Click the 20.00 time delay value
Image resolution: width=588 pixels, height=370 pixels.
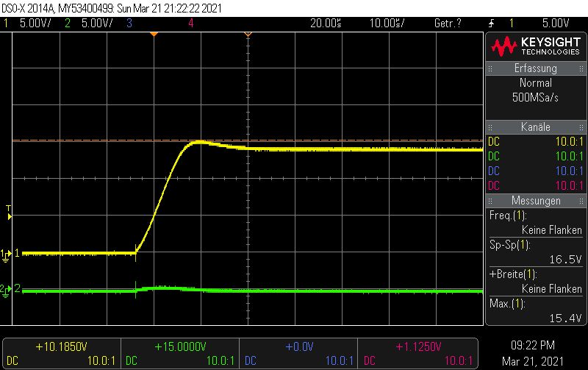326,24
